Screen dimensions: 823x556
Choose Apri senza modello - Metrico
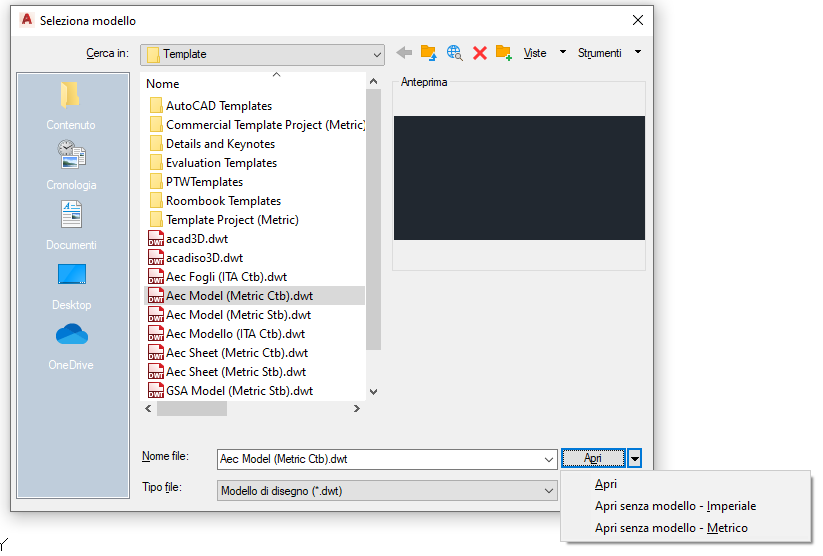click(685, 528)
